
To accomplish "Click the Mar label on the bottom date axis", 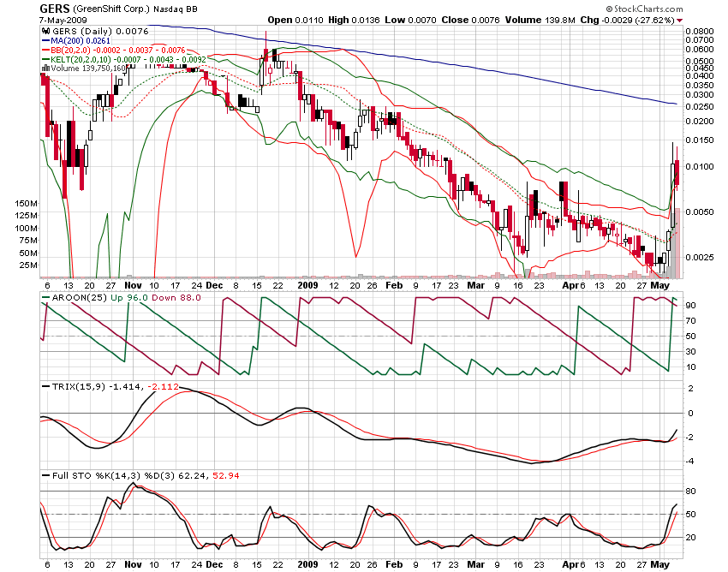I will [x=476, y=564].
